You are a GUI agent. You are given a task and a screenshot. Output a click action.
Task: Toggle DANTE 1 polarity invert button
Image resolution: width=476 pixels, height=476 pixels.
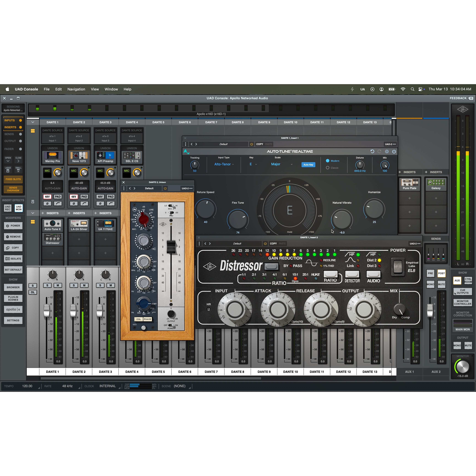47,204
